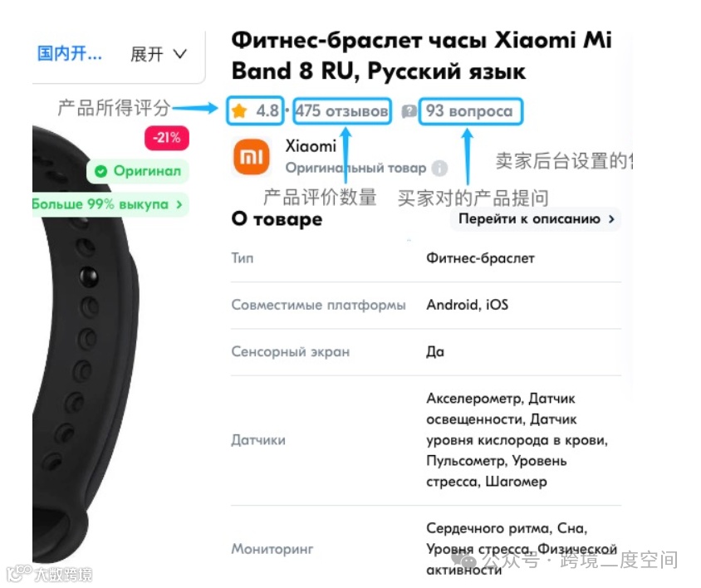Open the Xiaomi brand name link

point(311,146)
